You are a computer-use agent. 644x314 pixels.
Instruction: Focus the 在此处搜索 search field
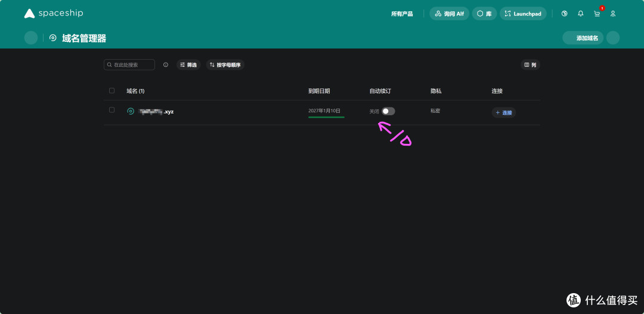pos(129,64)
